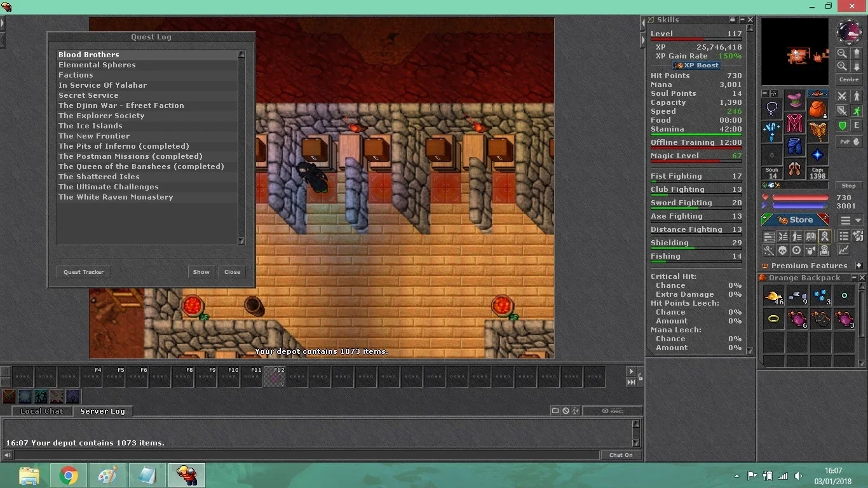Screen dimensions: 868x488
Task: Click the XP Boost button
Action: coord(696,65)
